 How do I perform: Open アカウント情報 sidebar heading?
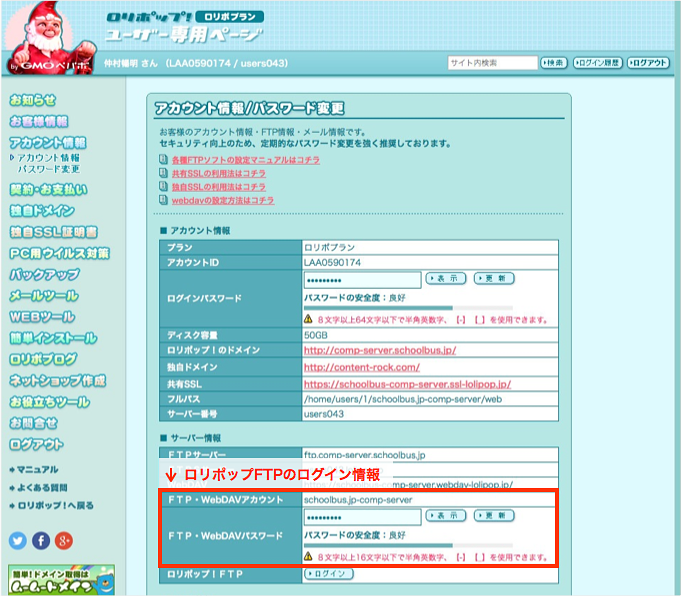click(48, 142)
